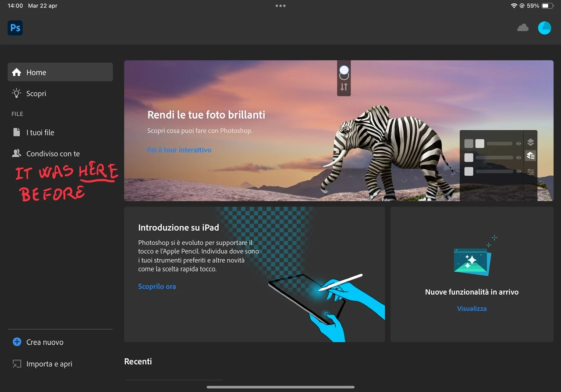Image resolution: width=561 pixels, height=392 pixels.
Task: Click the Photoshop Ps logo icon
Action: point(15,28)
